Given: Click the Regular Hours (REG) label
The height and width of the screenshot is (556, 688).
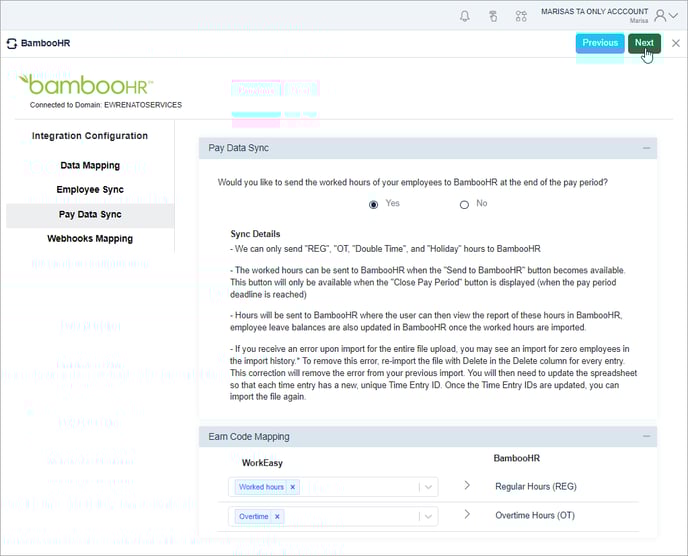Looking at the screenshot, I should (536, 486).
